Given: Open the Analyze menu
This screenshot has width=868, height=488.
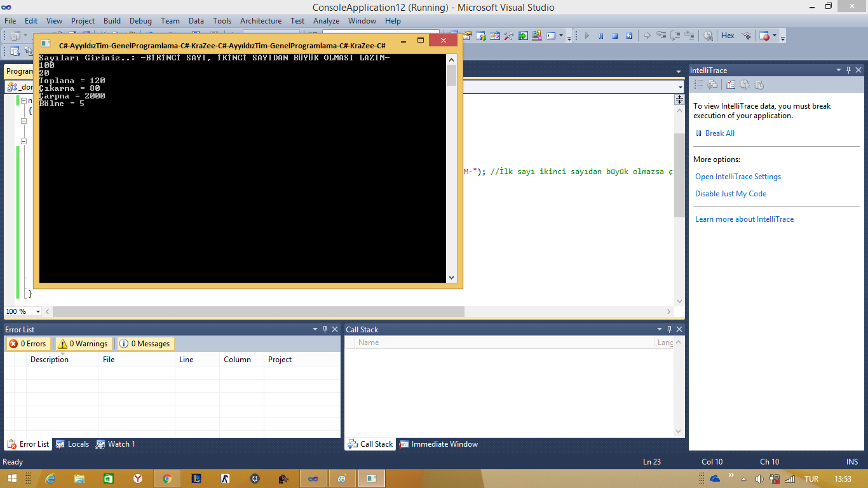Looking at the screenshot, I should point(326,20).
